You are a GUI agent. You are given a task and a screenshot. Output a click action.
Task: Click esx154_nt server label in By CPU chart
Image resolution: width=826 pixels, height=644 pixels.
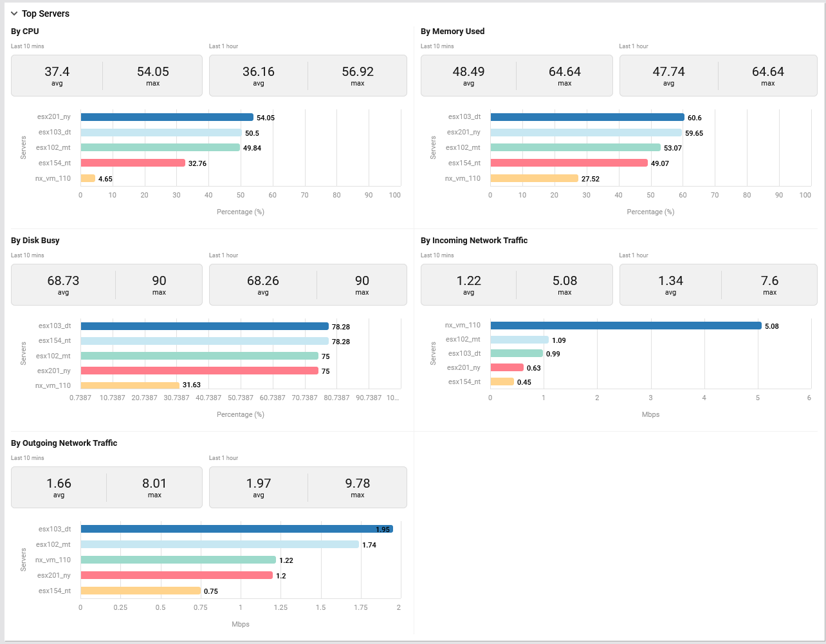54,163
